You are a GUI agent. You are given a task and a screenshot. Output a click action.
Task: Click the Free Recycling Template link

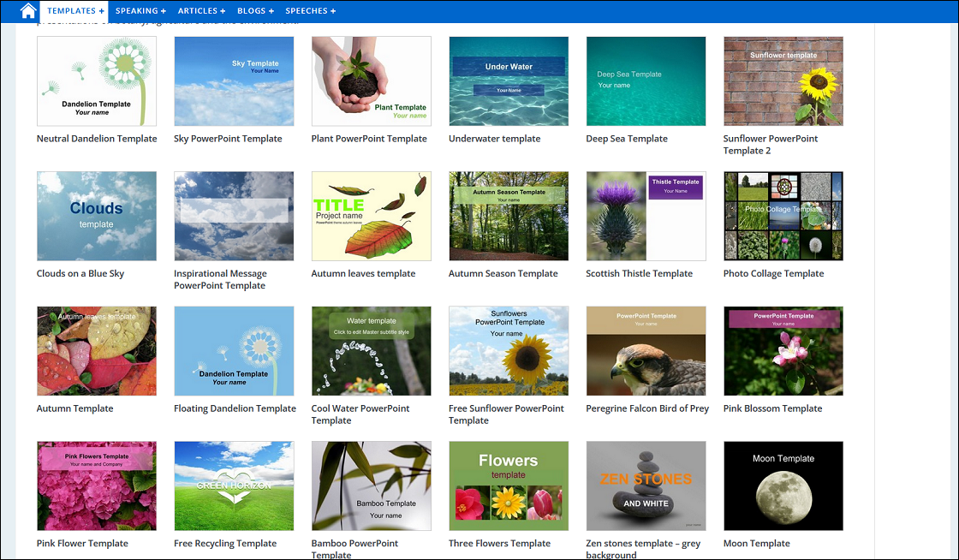point(225,544)
